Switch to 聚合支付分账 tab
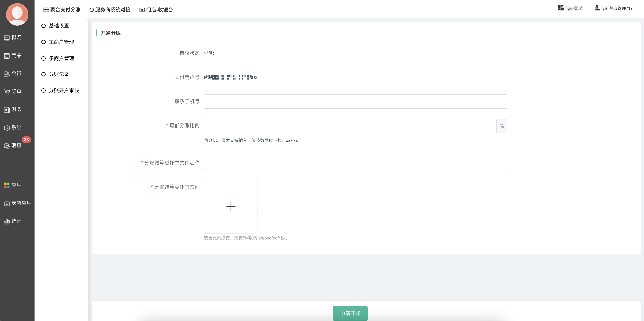 tap(62, 10)
